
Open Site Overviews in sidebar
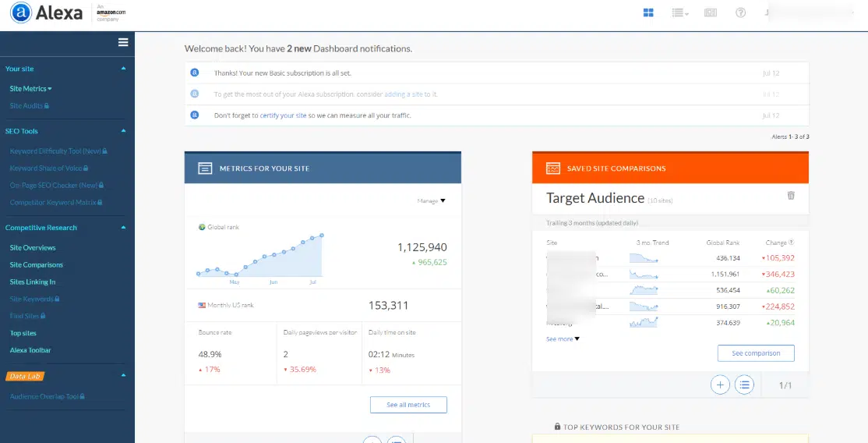click(33, 248)
